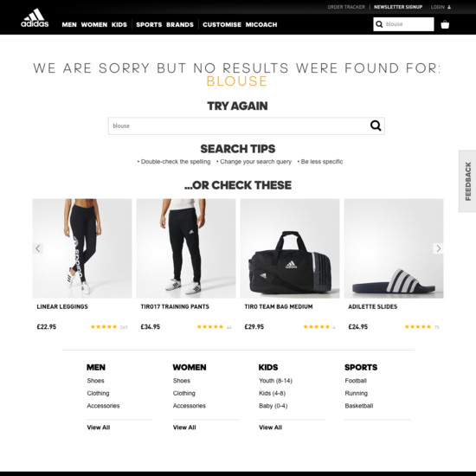Open the Women navigation menu
476x476 pixels.
(x=94, y=24)
